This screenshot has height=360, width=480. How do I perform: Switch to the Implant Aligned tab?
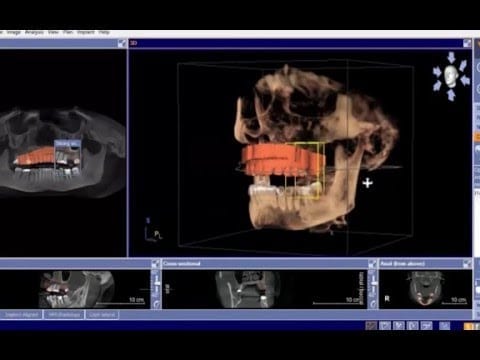pos(21,315)
